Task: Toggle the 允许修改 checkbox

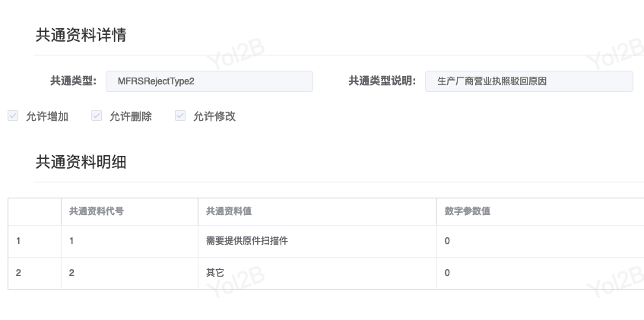Action: coord(180,116)
